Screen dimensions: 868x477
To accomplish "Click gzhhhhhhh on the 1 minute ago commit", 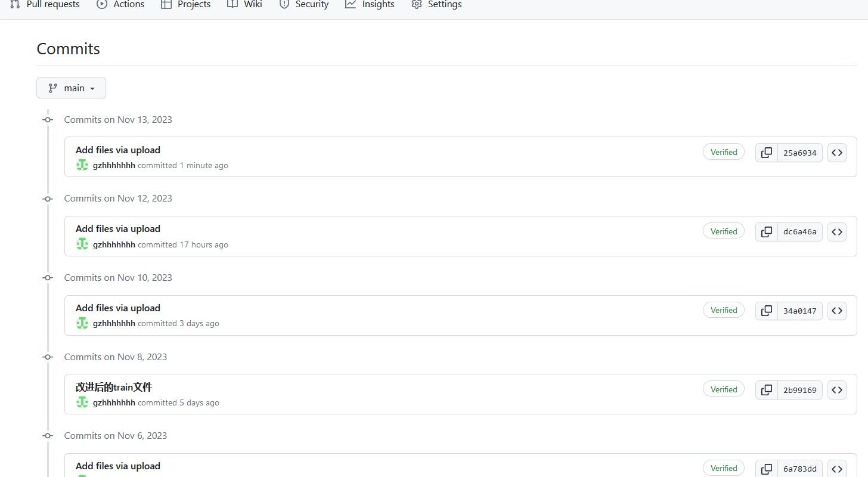I will (x=114, y=166).
